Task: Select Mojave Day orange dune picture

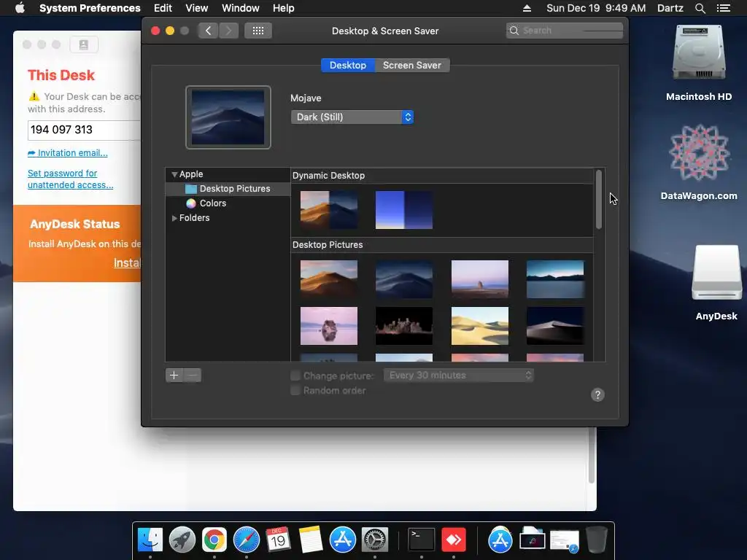Action: (x=329, y=279)
